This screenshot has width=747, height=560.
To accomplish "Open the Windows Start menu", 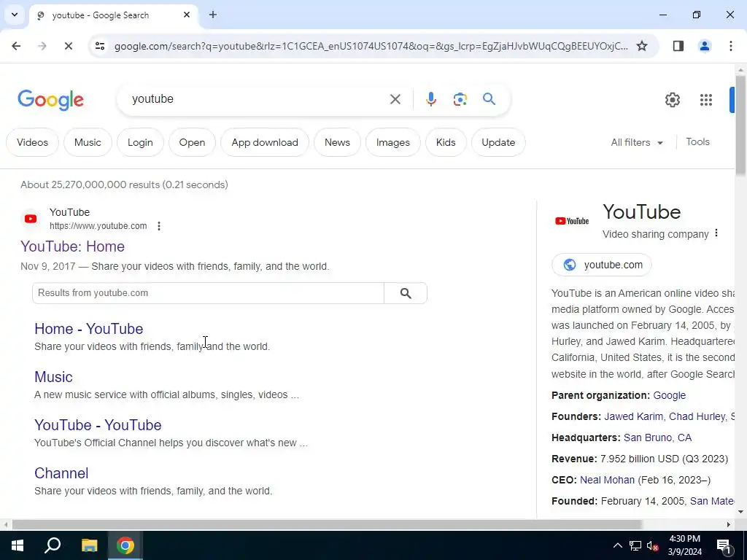I will coord(18,545).
